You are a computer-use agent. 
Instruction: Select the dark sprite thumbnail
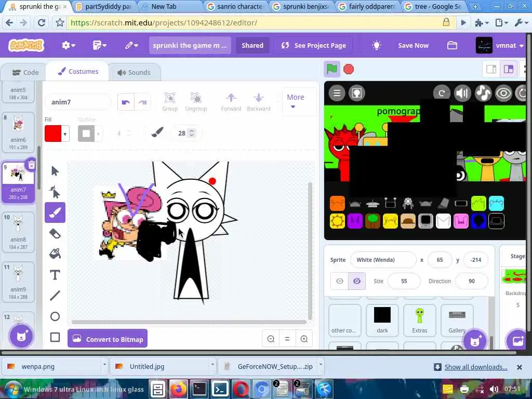(382, 320)
